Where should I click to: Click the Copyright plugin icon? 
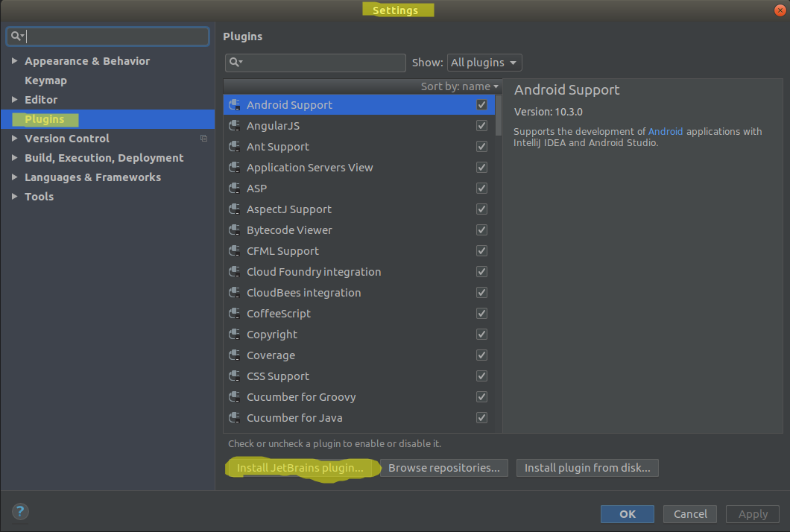(234, 335)
